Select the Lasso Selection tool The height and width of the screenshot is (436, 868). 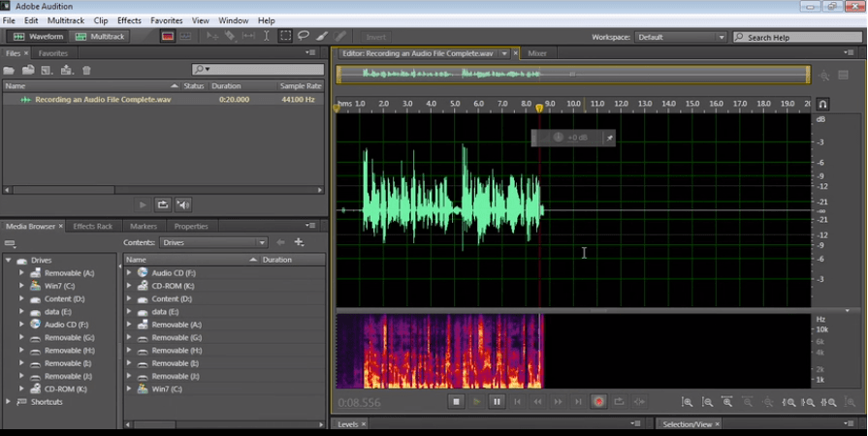(x=304, y=37)
